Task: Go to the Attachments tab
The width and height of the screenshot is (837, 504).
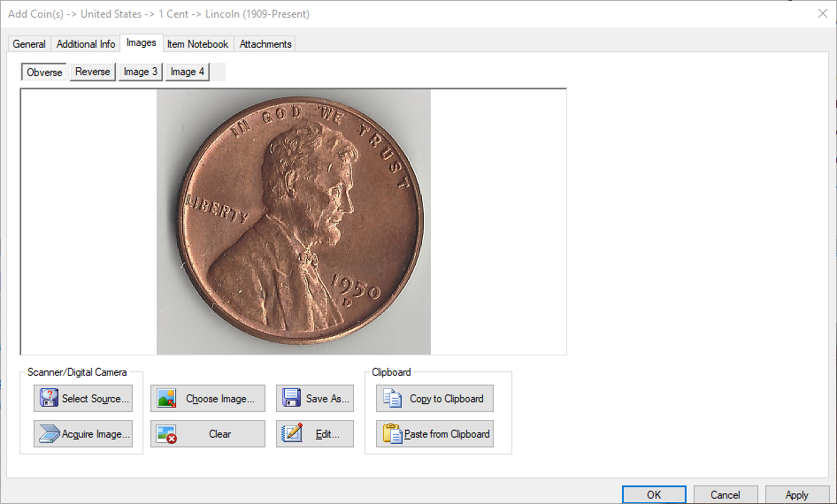Action: tap(265, 43)
